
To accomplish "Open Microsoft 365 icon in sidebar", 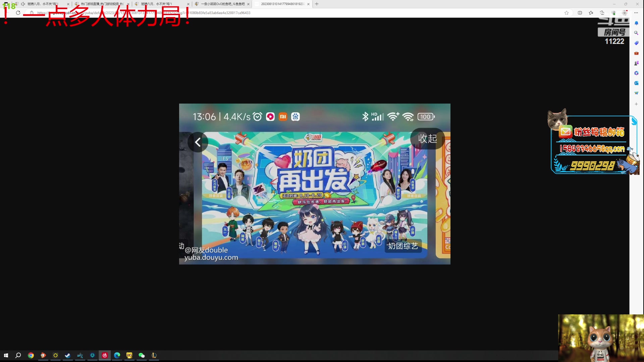I will point(636,73).
